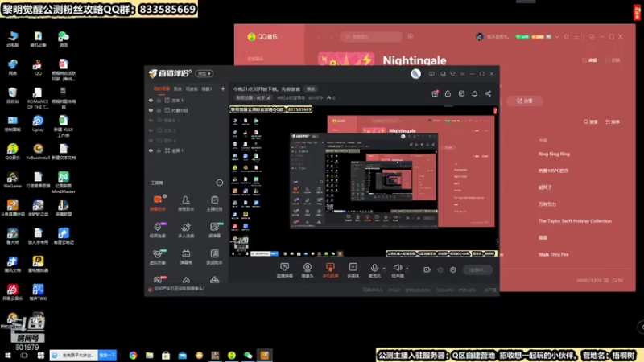Open the hamburger menu in the 直播伴侣 title bar
The image size is (644, 362).
click(x=462, y=74)
